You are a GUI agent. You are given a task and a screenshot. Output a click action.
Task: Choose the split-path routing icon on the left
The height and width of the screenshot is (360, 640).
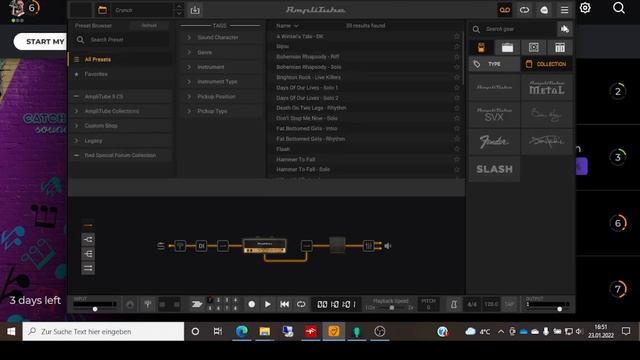88,240
